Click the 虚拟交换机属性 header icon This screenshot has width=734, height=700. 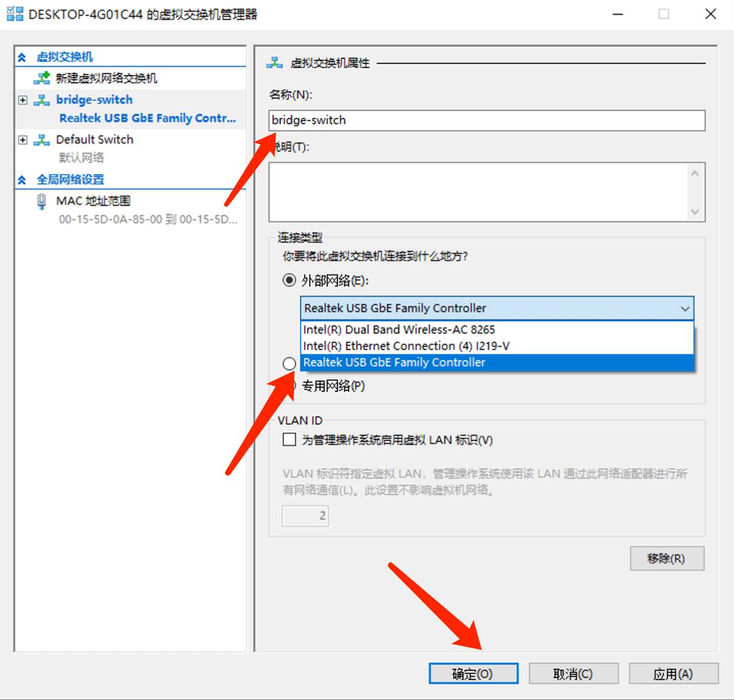point(275,63)
